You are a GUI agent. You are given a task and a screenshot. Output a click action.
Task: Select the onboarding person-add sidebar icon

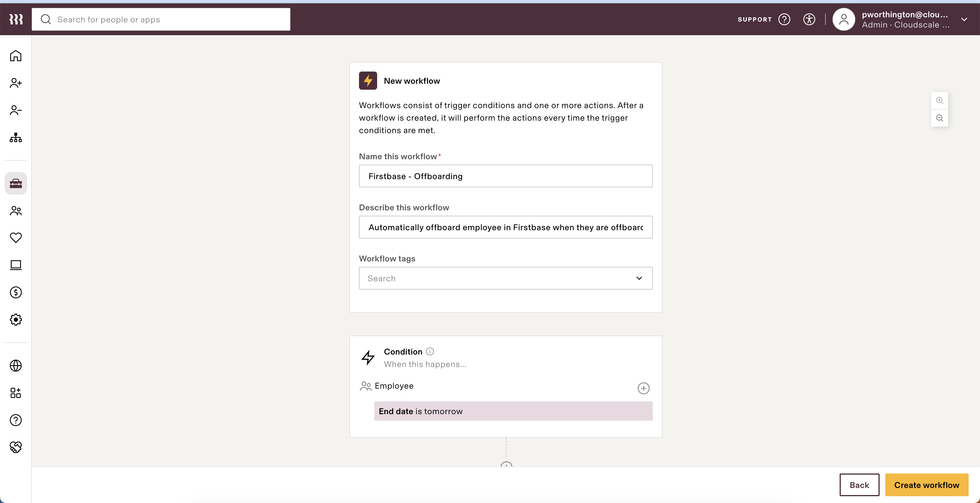point(15,83)
